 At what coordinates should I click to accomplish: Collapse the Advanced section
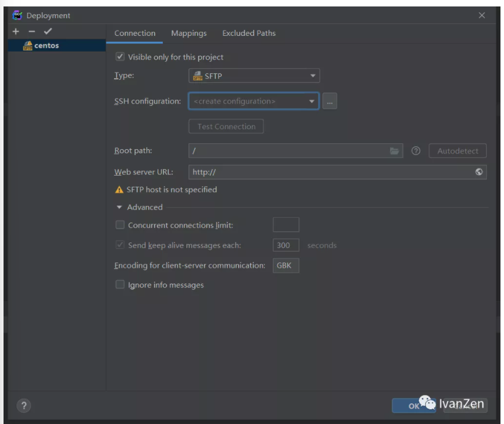119,207
